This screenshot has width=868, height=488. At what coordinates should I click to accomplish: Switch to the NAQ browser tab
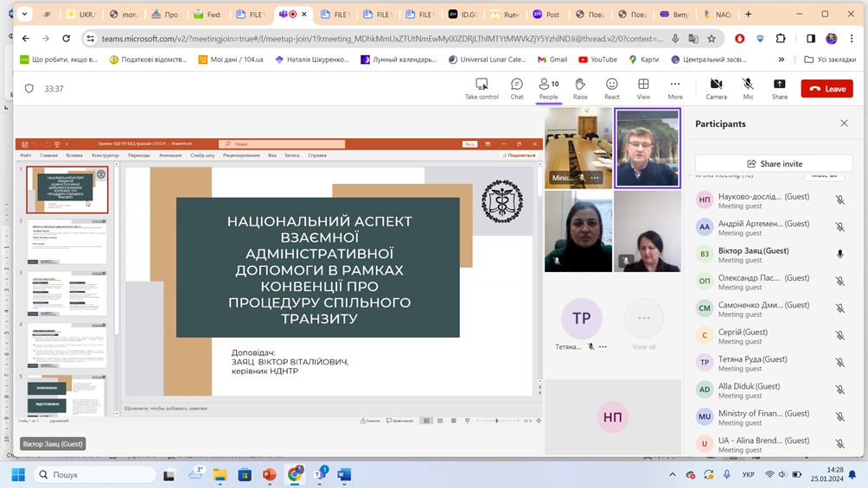pyautogui.click(x=718, y=15)
